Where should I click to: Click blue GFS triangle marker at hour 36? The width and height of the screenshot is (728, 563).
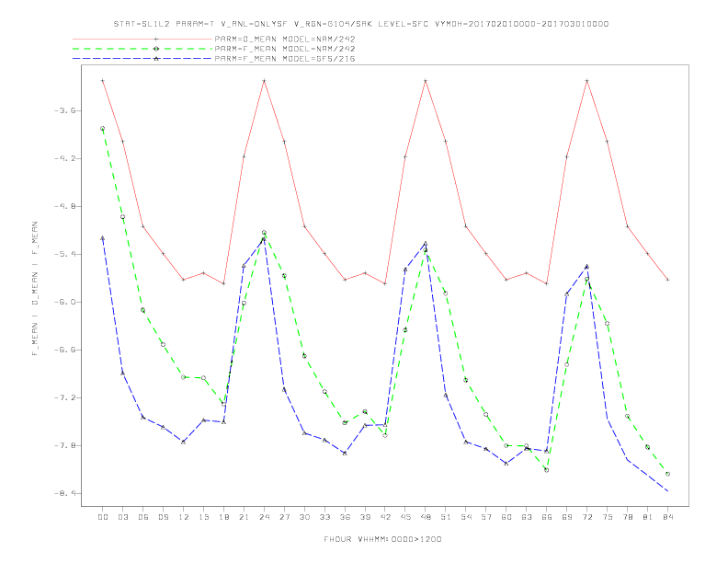[x=345, y=453]
